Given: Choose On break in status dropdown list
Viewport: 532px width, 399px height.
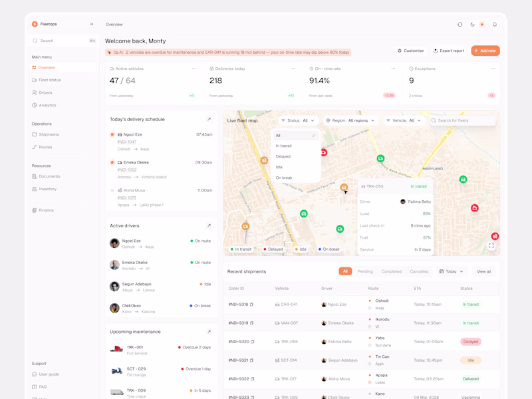Looking at the screenshot, I should (295, 178).
